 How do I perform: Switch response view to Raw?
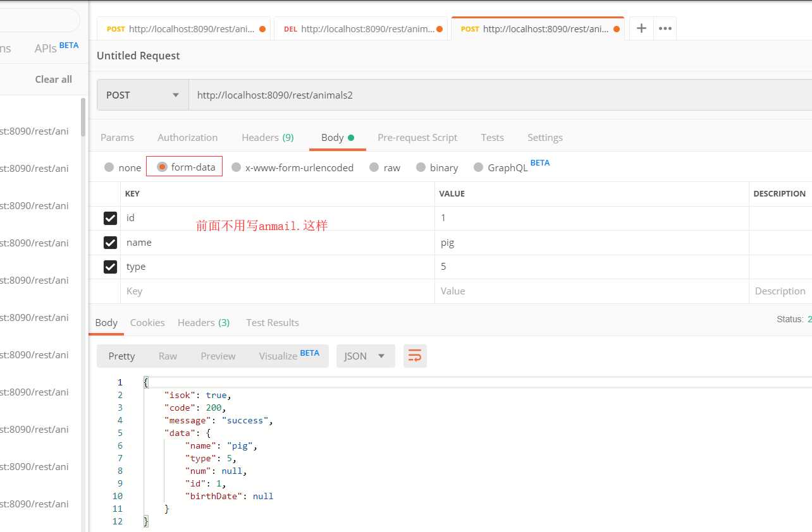pyautogui.click(x=168, y=356)
